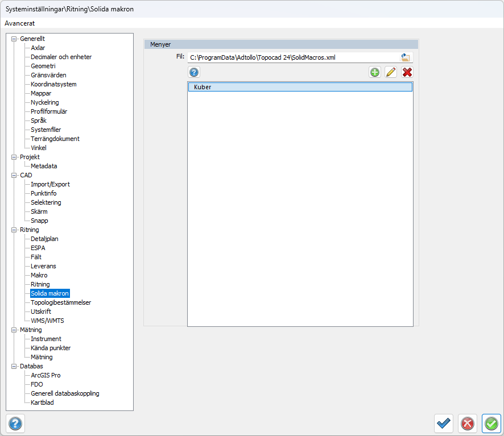Select Koordinatsystem in the settings tree

click(x=53, y=84)
